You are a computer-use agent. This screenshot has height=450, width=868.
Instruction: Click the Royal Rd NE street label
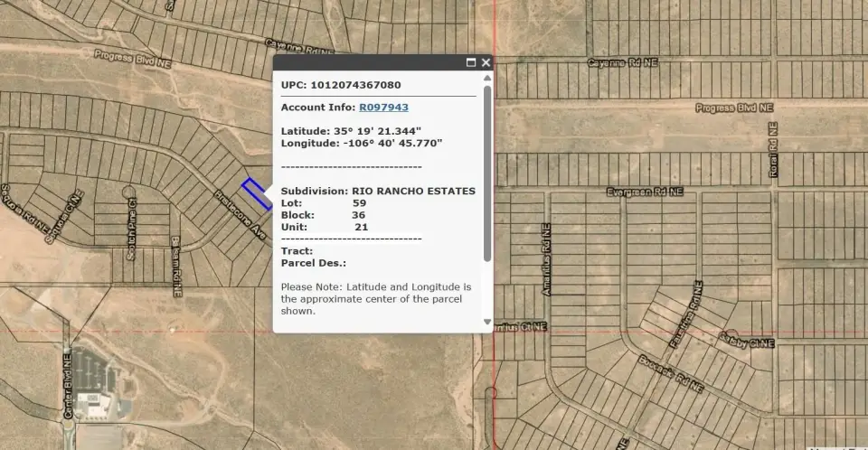(773, 157)
